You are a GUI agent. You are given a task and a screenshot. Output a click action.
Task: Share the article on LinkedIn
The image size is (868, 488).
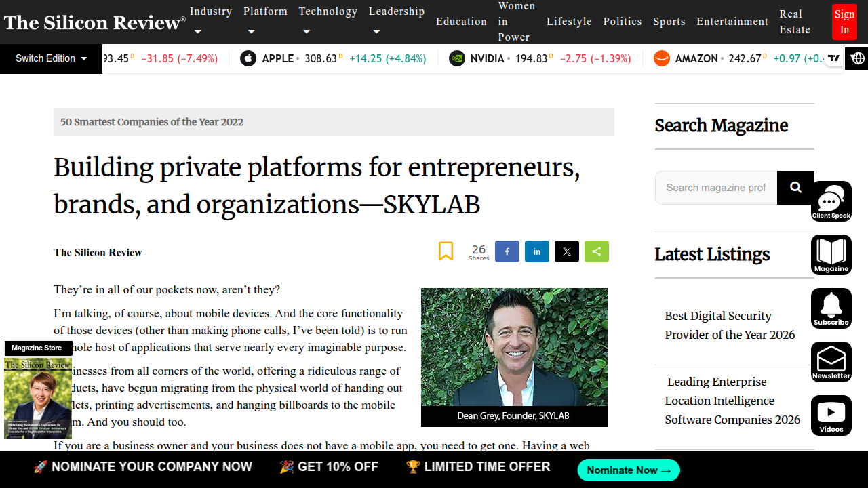537,251
